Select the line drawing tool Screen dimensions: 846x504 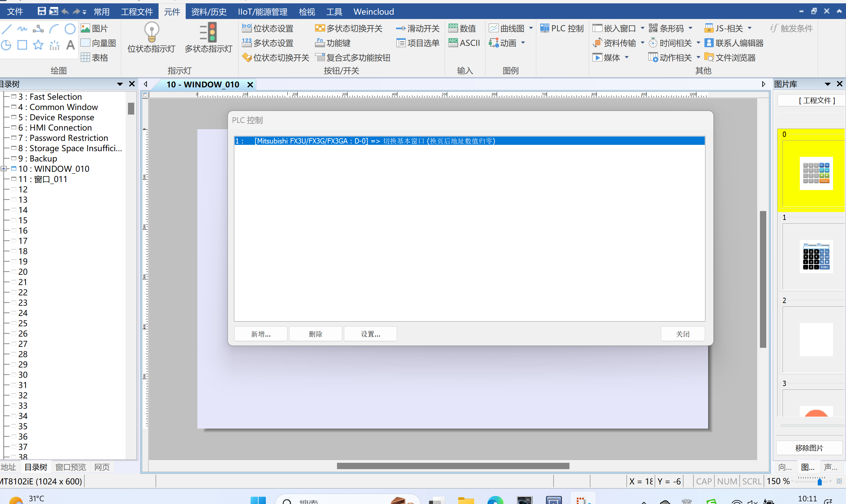click(6, 29)
